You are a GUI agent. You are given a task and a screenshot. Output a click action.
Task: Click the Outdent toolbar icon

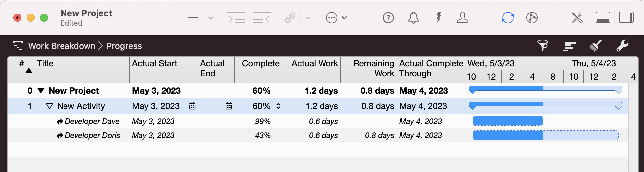262,18
